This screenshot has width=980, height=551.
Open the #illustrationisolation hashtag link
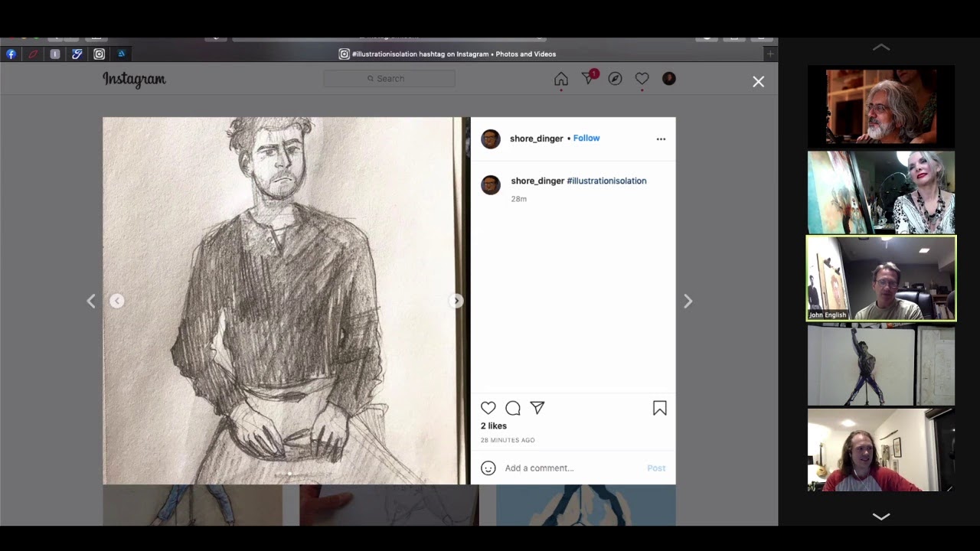[x=606, y=181]
